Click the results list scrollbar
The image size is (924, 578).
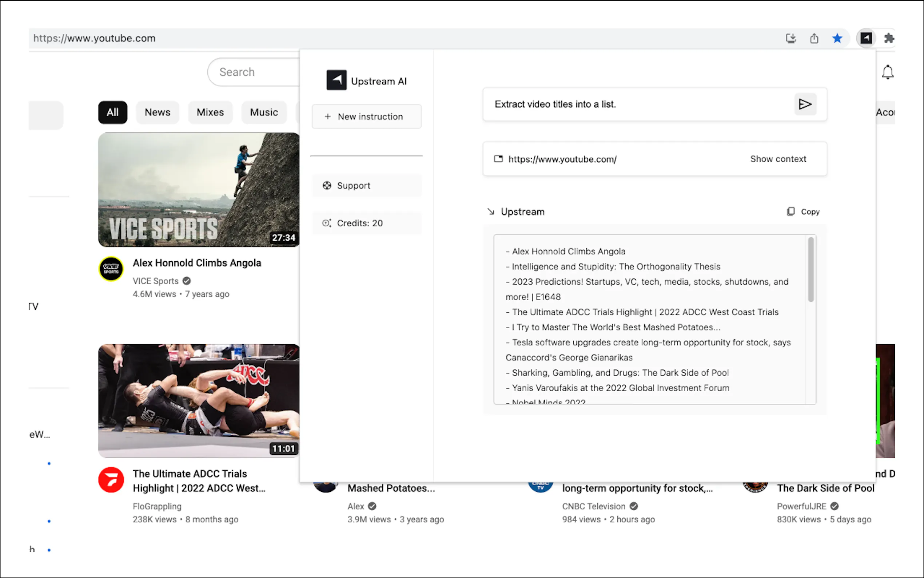click(811, 269)
